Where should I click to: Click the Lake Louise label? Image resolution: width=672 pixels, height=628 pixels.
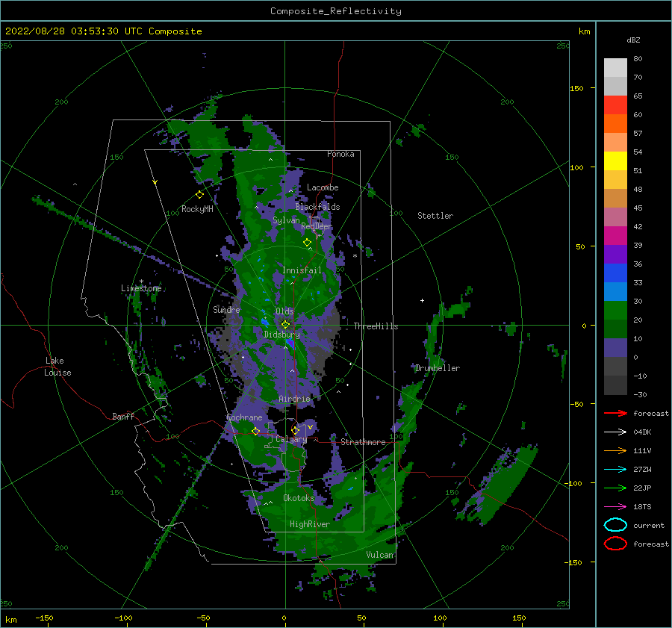tap(57, 367)
